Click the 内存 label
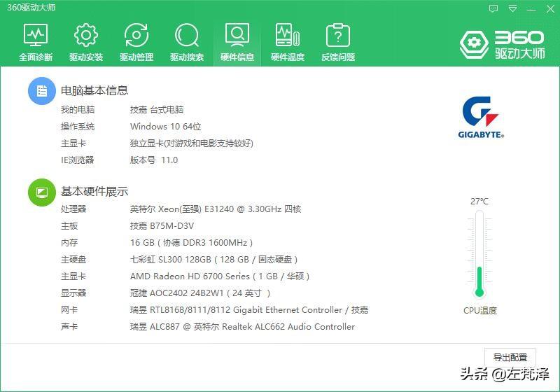The width and height of the screenshot is (560, 392). 69,243
